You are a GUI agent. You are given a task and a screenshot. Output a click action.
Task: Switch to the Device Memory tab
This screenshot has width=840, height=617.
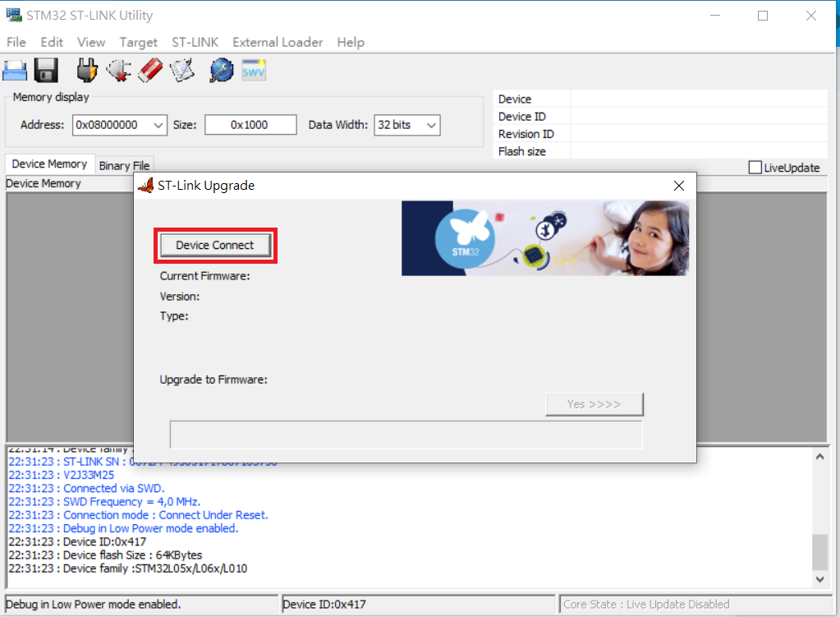pos(49,164)
